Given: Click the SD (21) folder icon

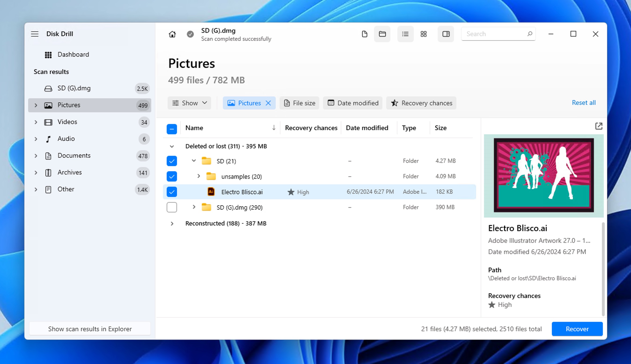Looking at the screenshot, I should 206,161.
